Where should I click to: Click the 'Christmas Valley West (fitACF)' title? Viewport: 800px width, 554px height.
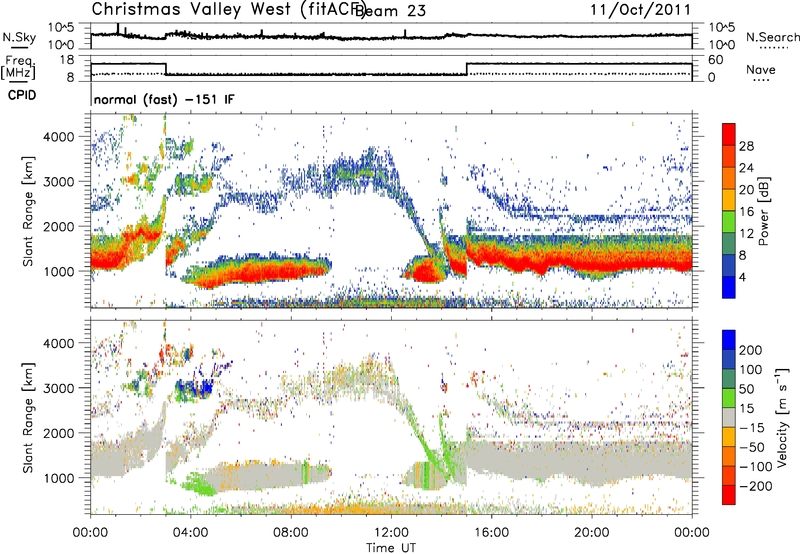[x=228, y=9]
